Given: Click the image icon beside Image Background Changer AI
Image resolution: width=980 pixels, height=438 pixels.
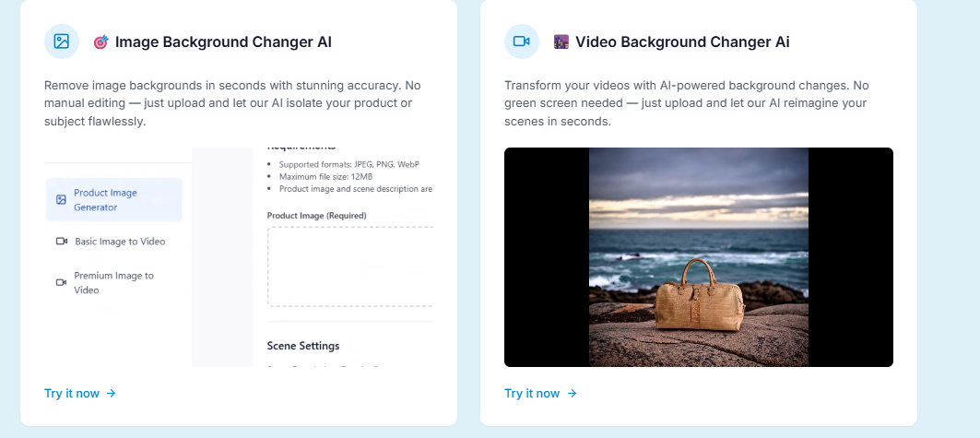Looking at the screenshot, I should coord(61,41).
